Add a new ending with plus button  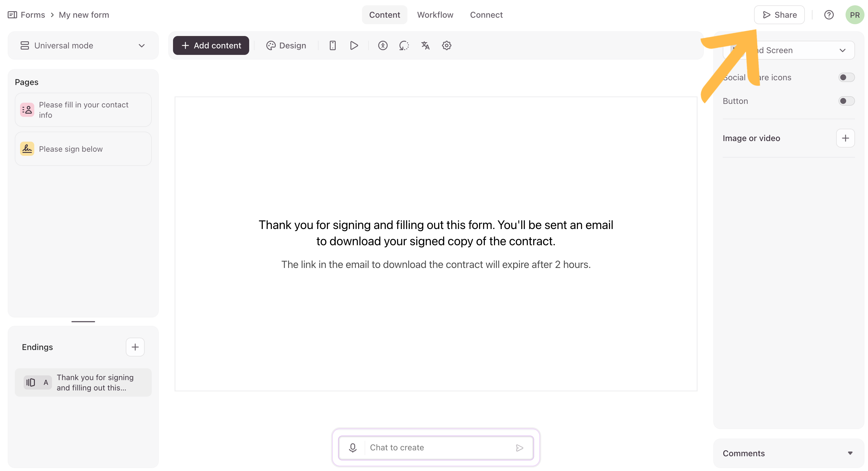135,347
